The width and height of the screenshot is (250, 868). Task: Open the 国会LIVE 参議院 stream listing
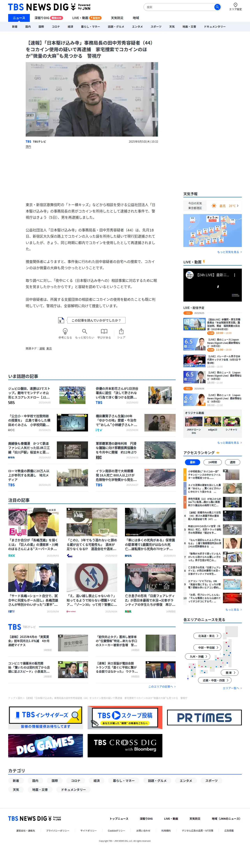[x=212, y=326]
